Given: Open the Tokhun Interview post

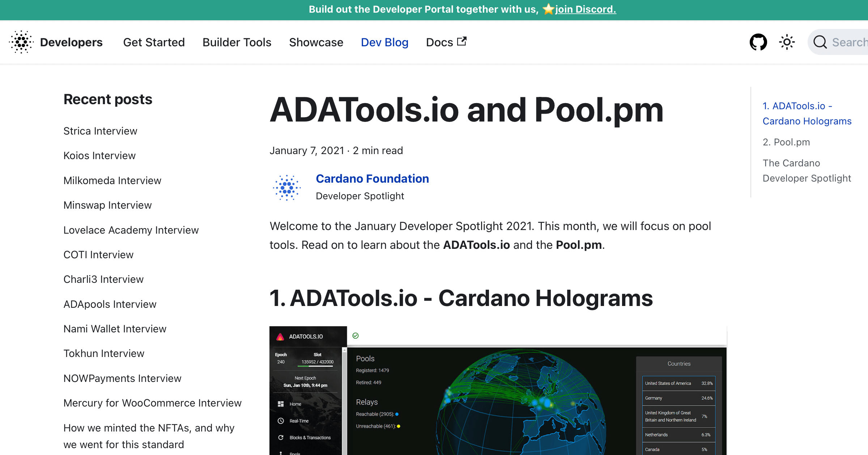Looking at the screenshot, I should [x=104, y=353].
